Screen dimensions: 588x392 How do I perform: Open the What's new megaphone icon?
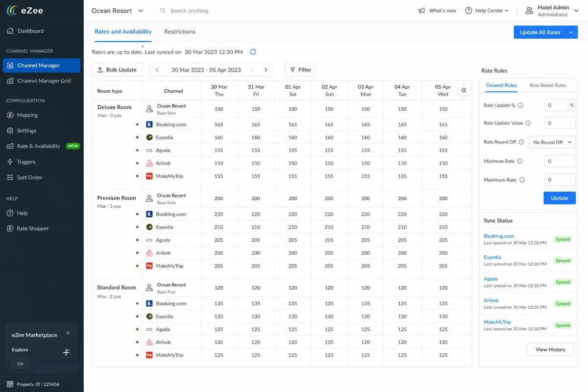[421, 11]
